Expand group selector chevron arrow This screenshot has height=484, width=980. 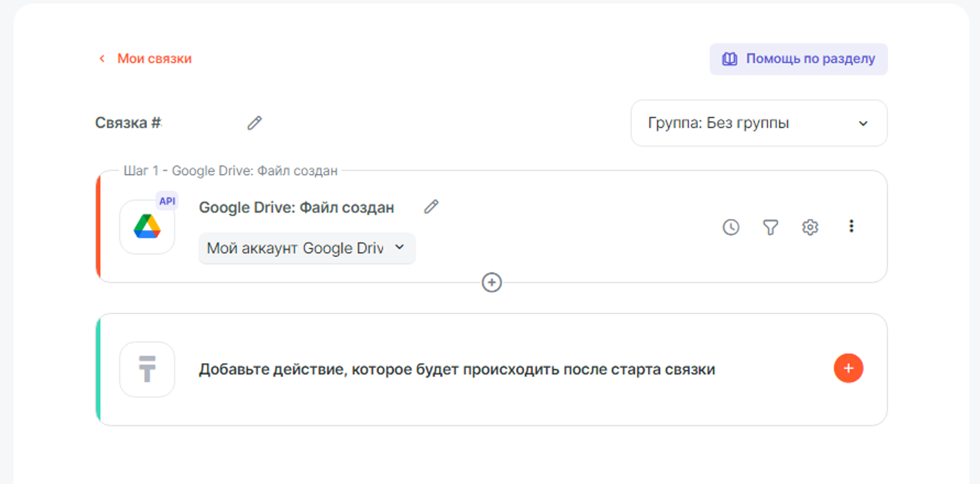coord(863,124)
